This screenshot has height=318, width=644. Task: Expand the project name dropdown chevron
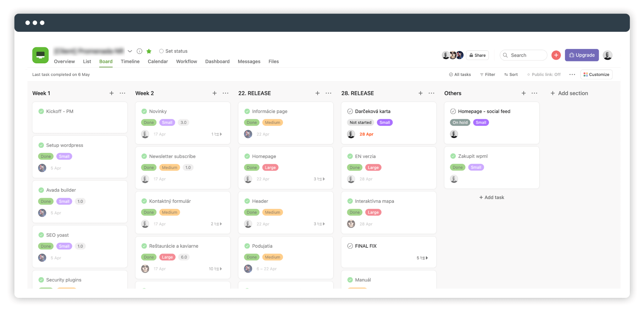(x=130, y=51)
